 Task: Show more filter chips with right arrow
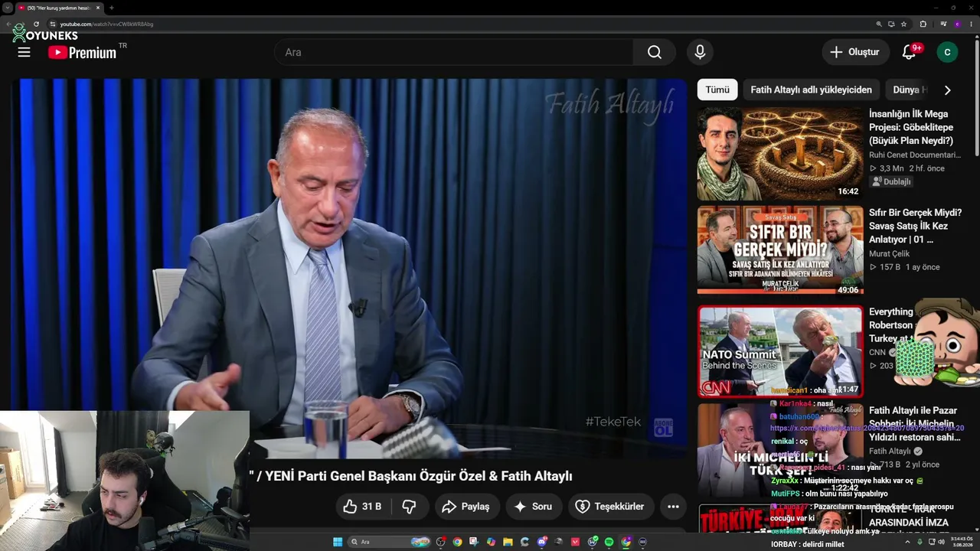click(x=947, y=90)
